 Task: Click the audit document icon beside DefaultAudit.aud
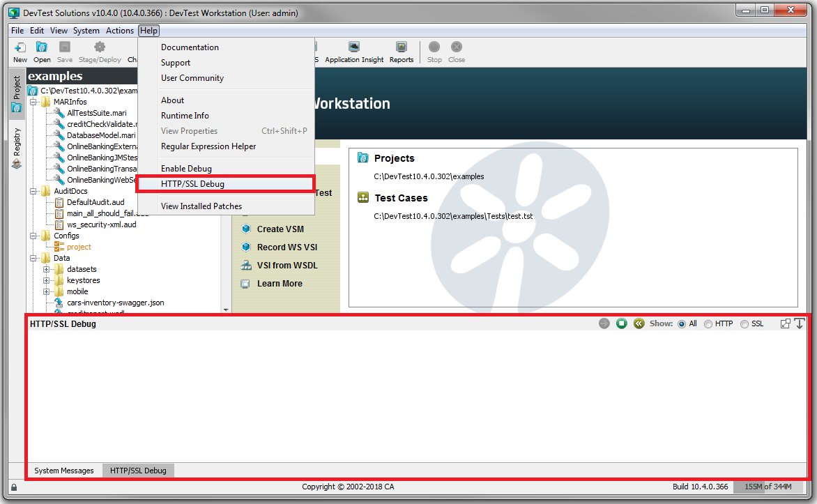pos(59,201)
